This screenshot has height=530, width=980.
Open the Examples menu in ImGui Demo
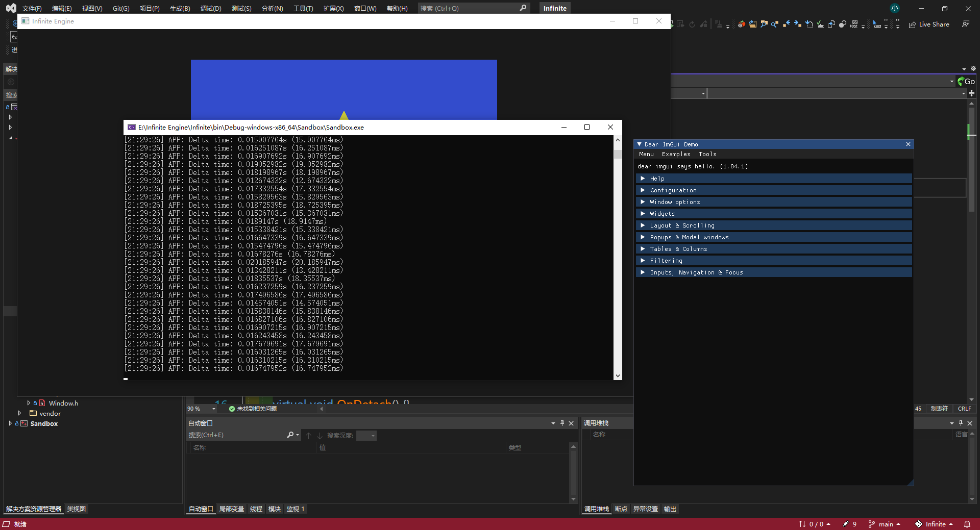[x=676, y=154]
